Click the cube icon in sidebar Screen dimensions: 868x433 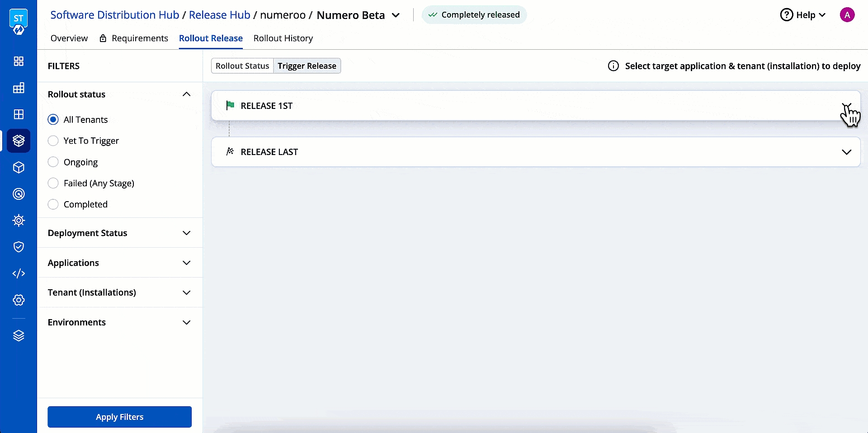pos(19,168)
